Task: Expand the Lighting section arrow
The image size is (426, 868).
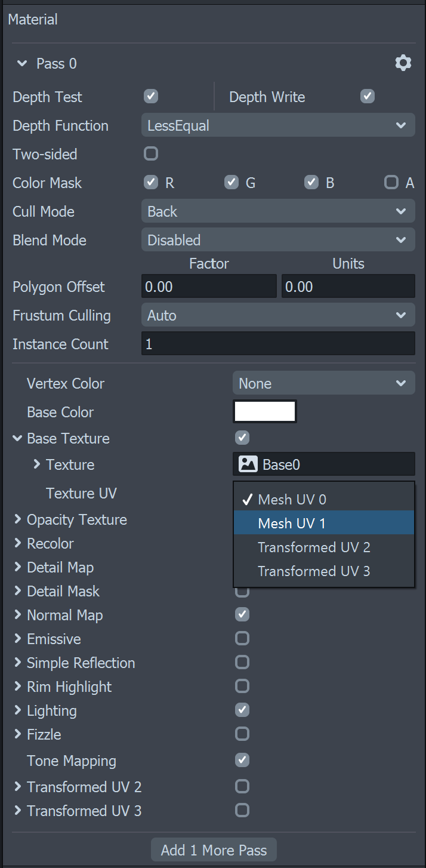Action: pyautogui.click(x=18, y=710)
